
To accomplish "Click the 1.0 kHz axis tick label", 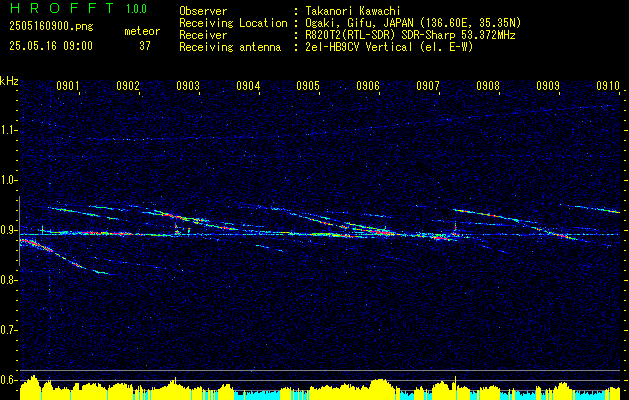I will (8, 180).
